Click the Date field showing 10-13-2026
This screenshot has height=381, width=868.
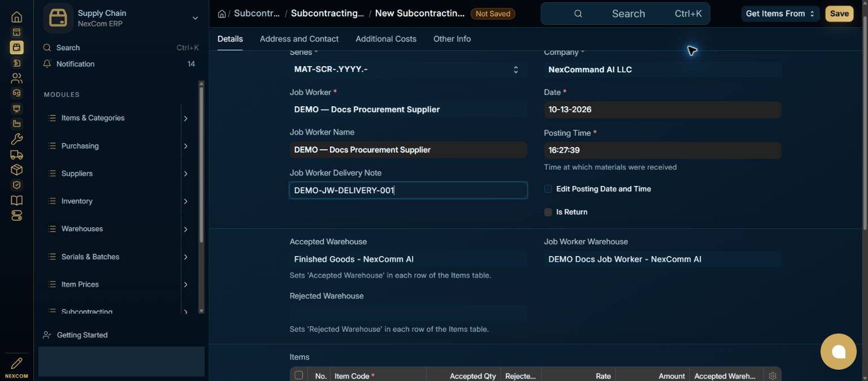(662, 110)
